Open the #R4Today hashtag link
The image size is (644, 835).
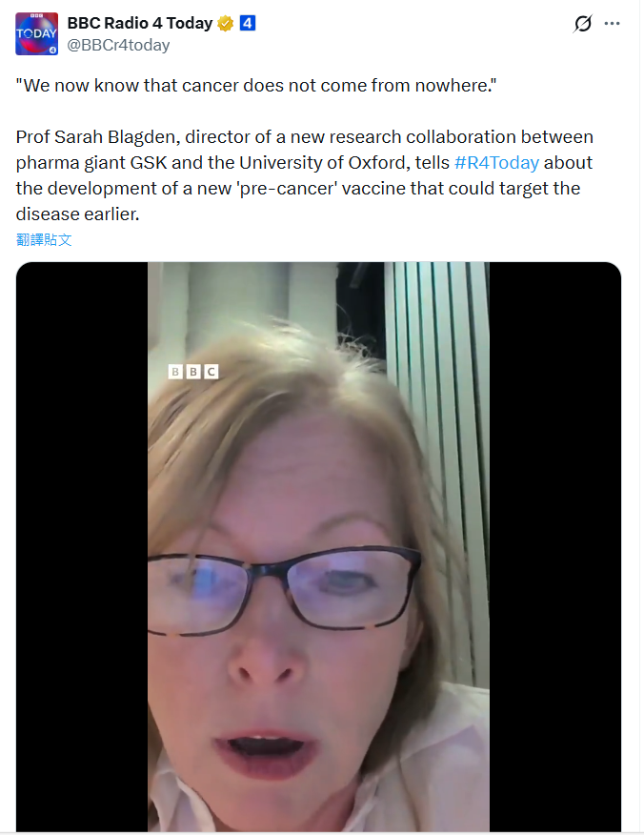point(496,162)
